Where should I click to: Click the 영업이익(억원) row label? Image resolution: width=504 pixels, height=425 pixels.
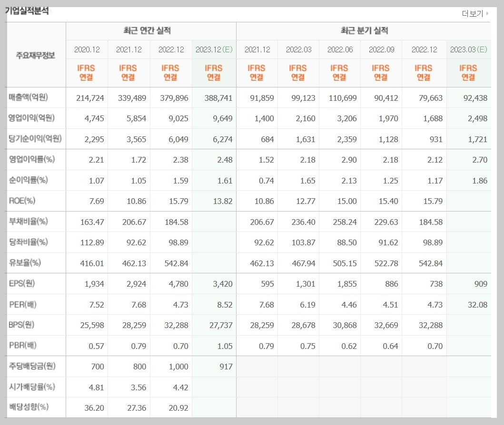(31, 118)
